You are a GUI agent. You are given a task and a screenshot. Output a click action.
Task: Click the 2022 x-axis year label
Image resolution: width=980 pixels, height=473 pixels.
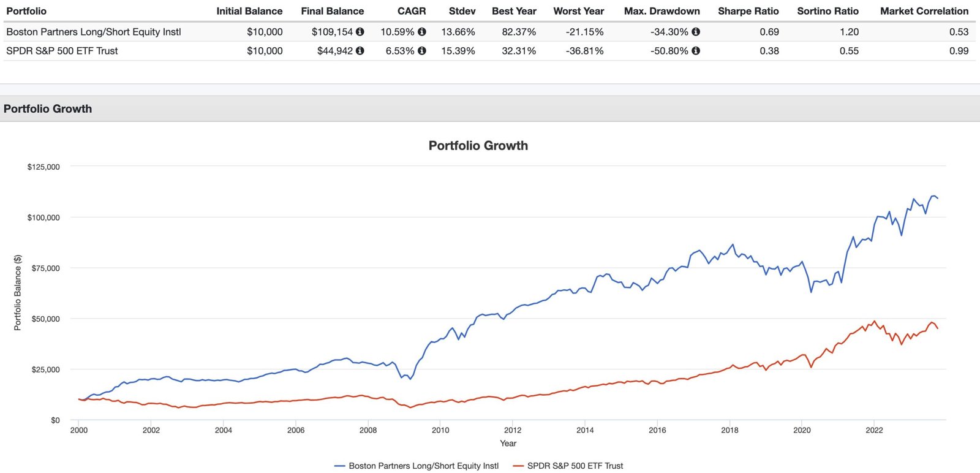[874, 430]
